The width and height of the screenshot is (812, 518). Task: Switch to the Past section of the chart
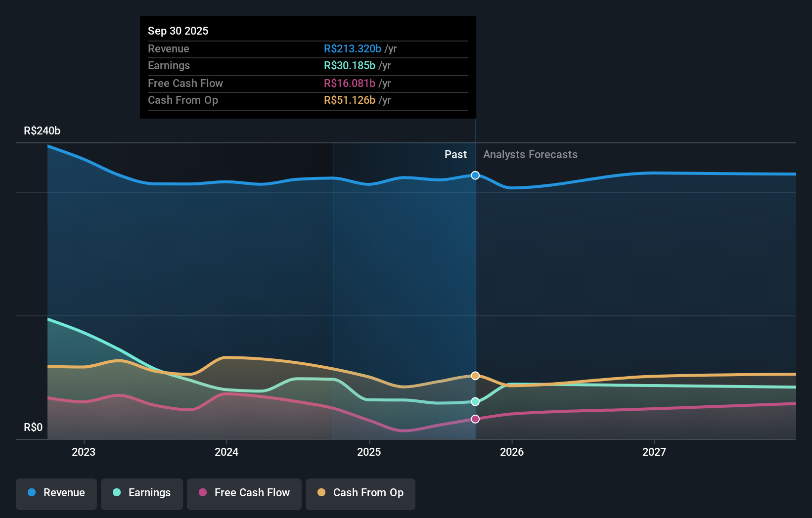click(x=455, y=154)
